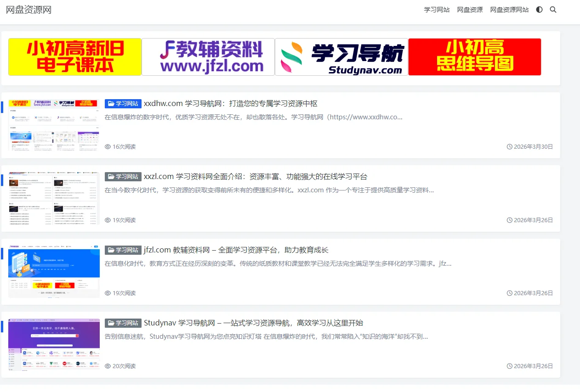
Task: Open the 网盘资源 menu item
Action: 470,9
